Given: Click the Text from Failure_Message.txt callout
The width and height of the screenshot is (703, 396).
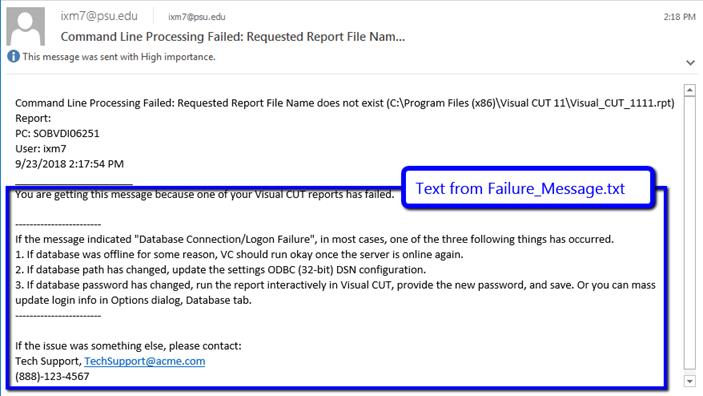Looking at the screenshot, I should pyautogui.click(x=520, y=188).
